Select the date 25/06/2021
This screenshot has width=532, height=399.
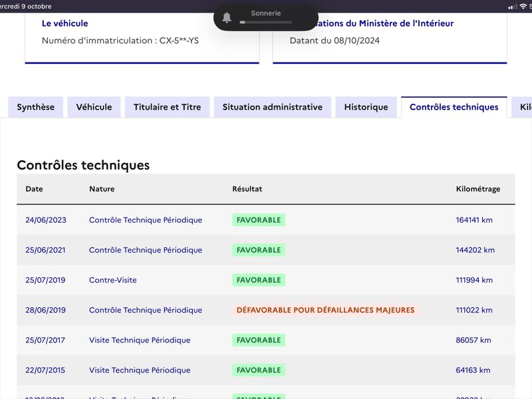[x=45, y=250]
